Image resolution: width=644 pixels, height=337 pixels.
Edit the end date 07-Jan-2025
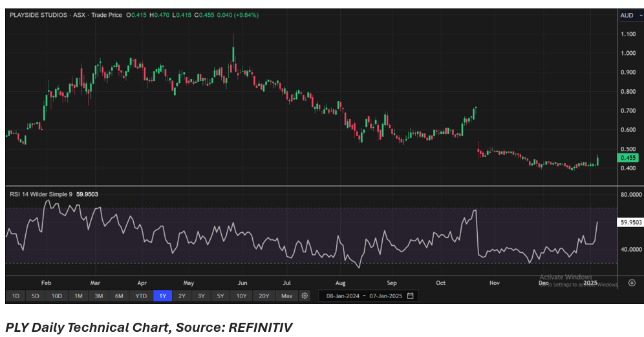pyautogui.click(x=385, y=296)
